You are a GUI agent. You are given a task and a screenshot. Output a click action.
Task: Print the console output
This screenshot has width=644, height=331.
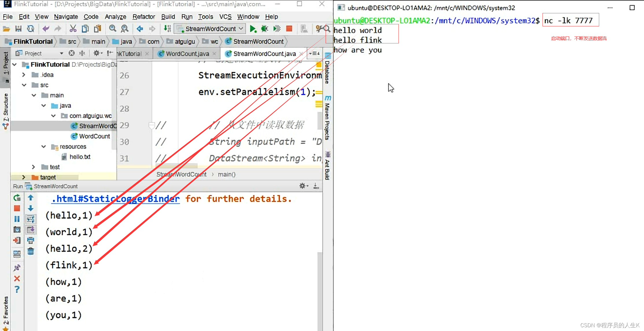pyautogui.click(x=31, y=240)
